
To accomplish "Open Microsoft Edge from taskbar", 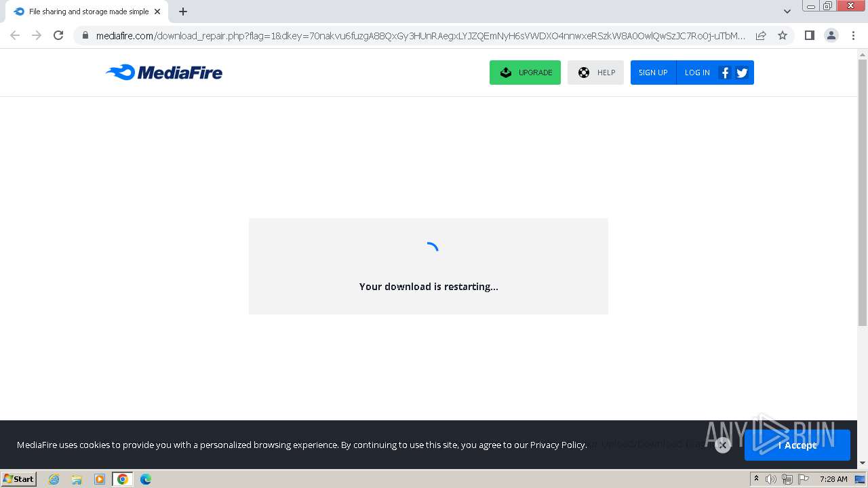I will tap(146, 479).
